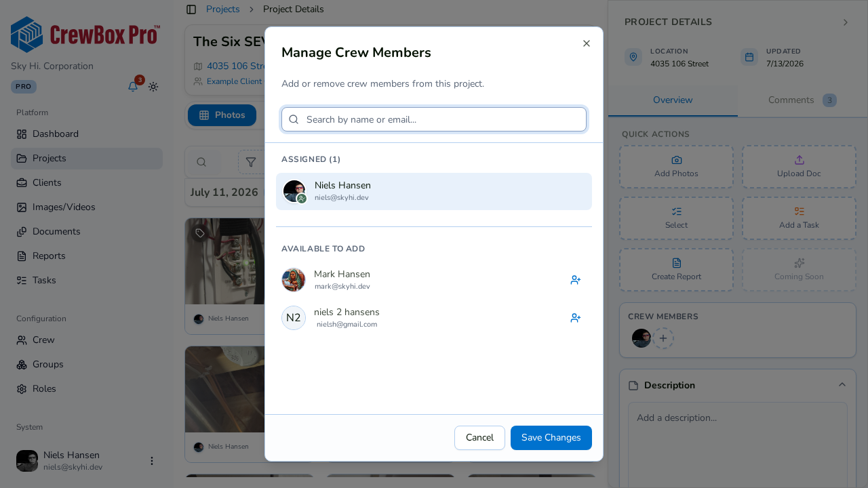Viewport: 868px width, 488px height.
Task: Click the N2 avatar initials
Action: (294, 318)
